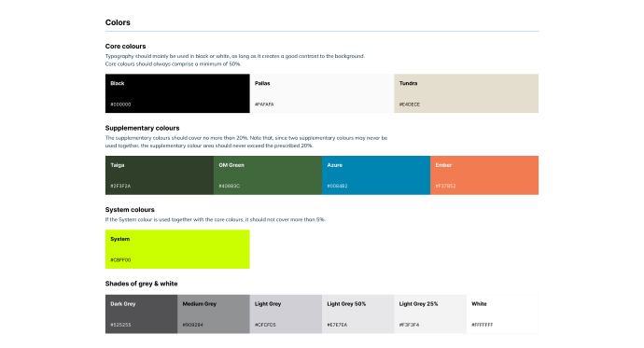Click the '#000000' hex code text

click(x=120, y=104)
